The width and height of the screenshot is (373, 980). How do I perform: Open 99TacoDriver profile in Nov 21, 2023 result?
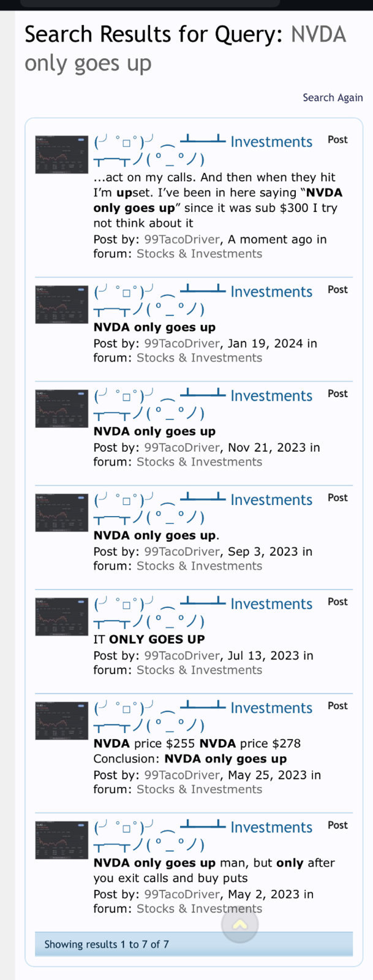[182, 447]
